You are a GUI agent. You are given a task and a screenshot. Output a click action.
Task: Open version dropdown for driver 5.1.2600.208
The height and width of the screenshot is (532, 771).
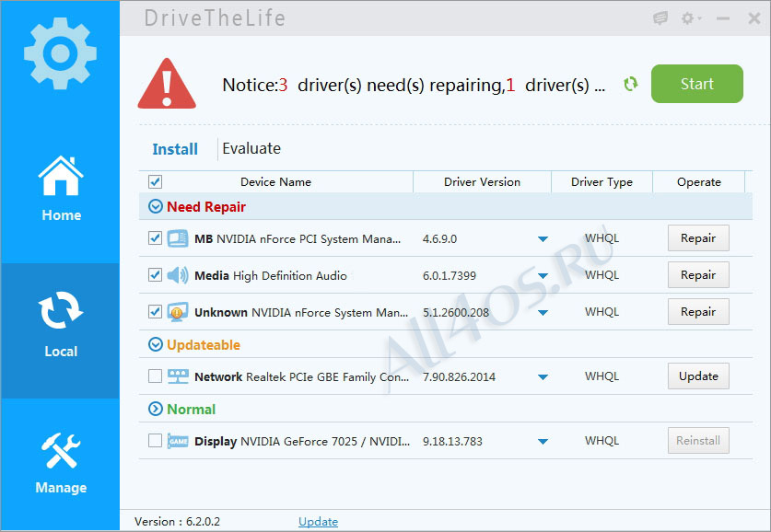(543, 313)
